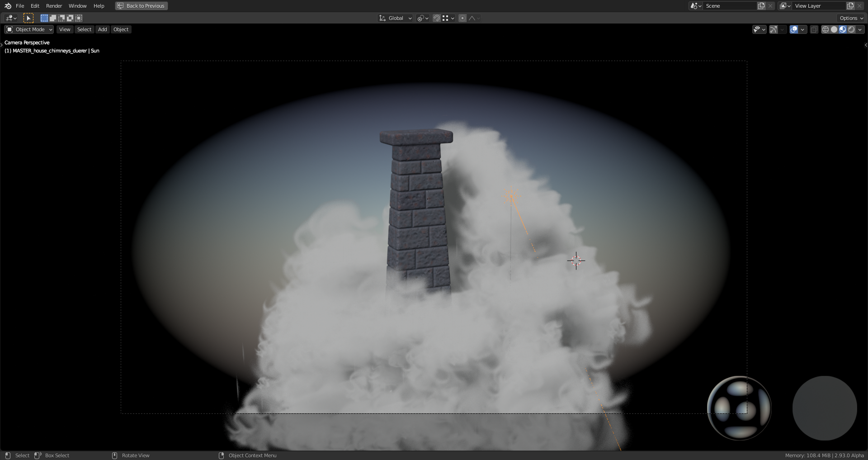Switch to Wireframe viewport shading

point(825,29)
